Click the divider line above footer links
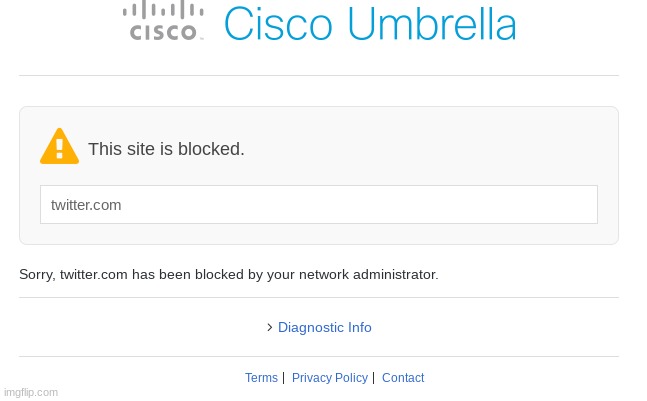Viewport: 647px width, 401px height. tap(319, 356)
